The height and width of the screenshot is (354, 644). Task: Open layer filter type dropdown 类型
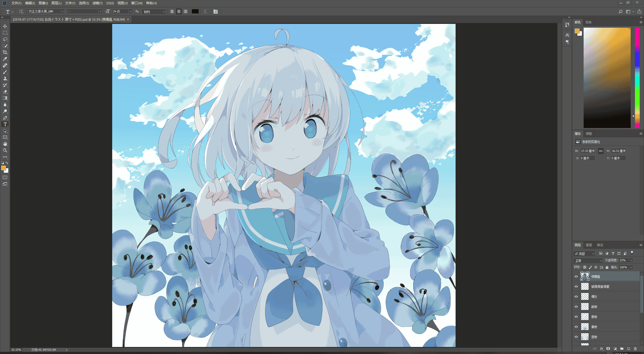click(x=584, y=253)
